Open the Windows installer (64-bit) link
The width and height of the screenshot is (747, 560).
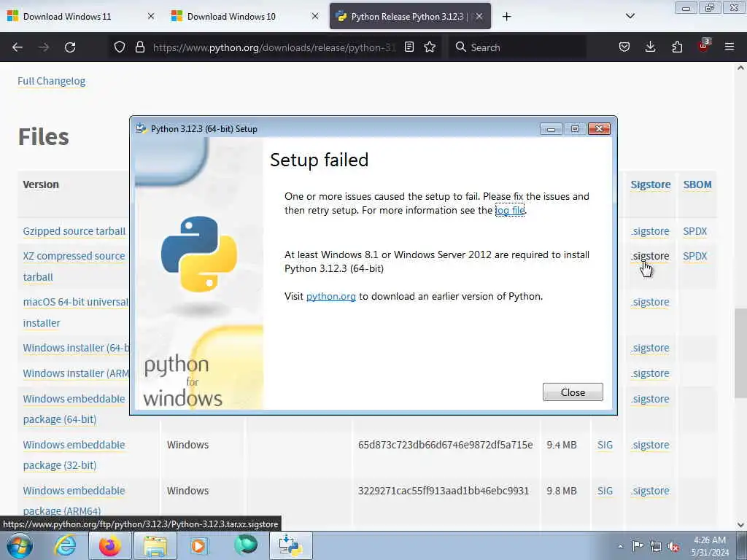point(76,348)
